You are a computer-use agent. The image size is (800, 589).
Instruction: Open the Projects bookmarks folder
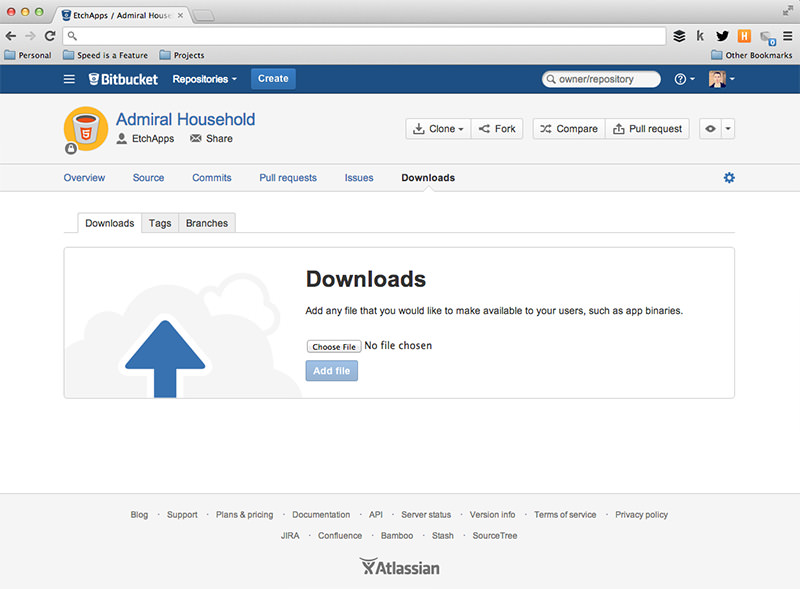click(x=182, y=55)
